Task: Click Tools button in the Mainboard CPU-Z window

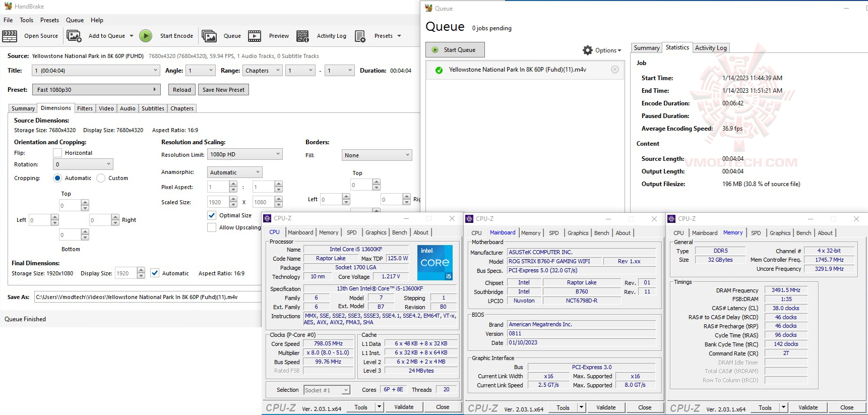Action: [x=563, y=408]
